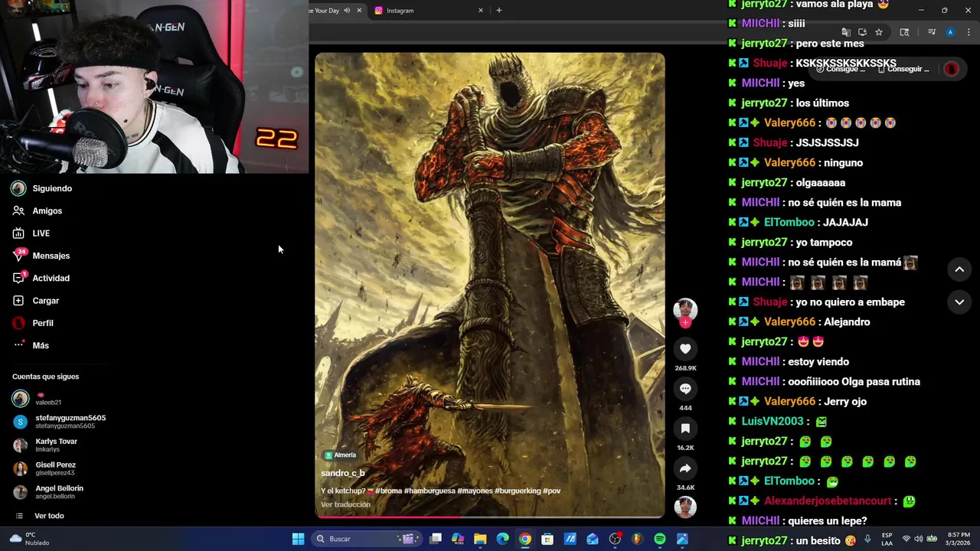Open the weather widget showing Nublado
The image size is (980, 551).
click(x=28, y=539)
